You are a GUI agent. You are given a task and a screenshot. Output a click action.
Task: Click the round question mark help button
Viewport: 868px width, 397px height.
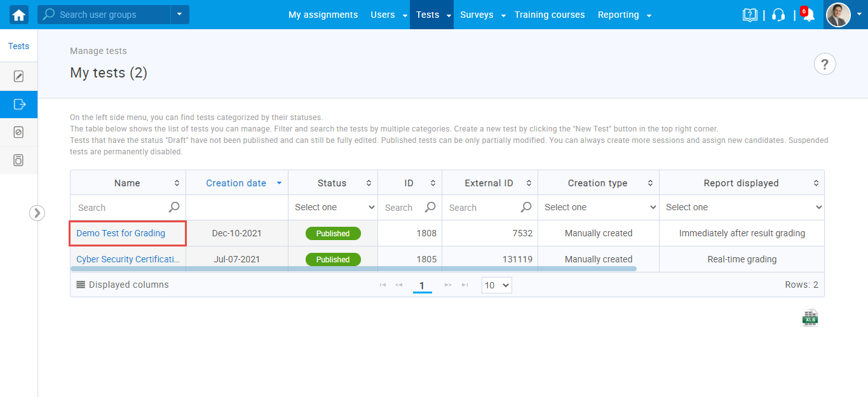point(825,64)
